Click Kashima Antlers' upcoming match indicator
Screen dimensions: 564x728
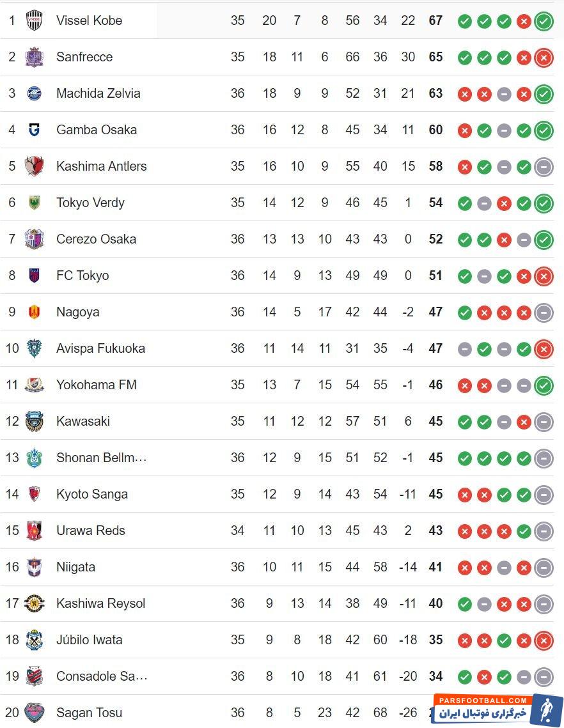point(544,167)
